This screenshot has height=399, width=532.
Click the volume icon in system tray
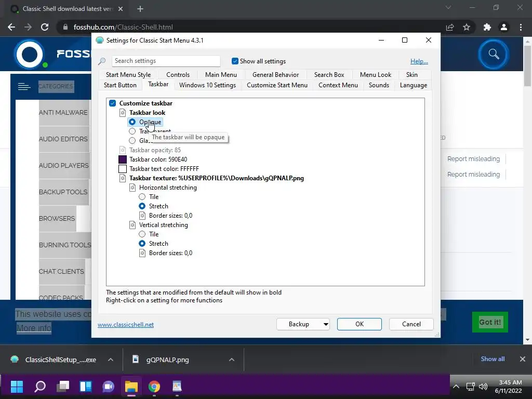(483, 387)
